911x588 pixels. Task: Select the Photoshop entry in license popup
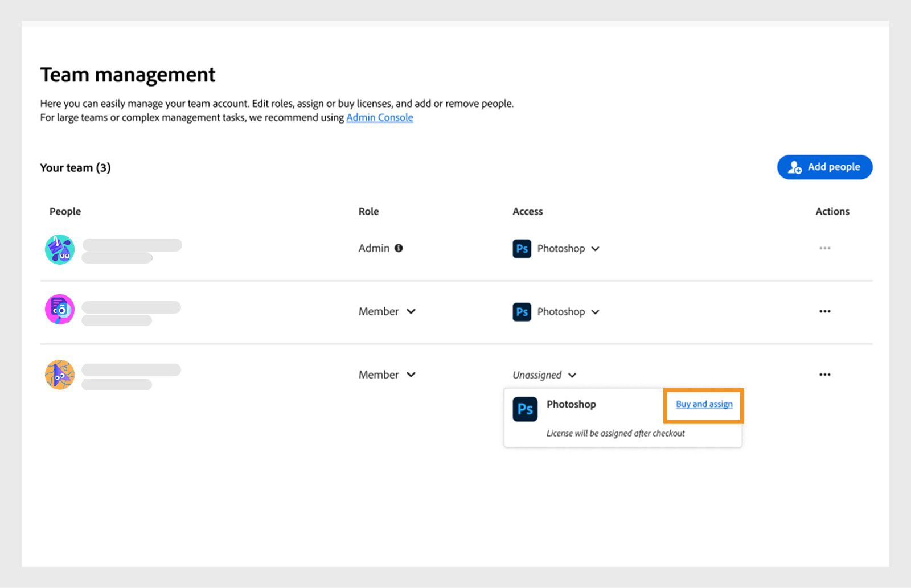coord(571,404)
